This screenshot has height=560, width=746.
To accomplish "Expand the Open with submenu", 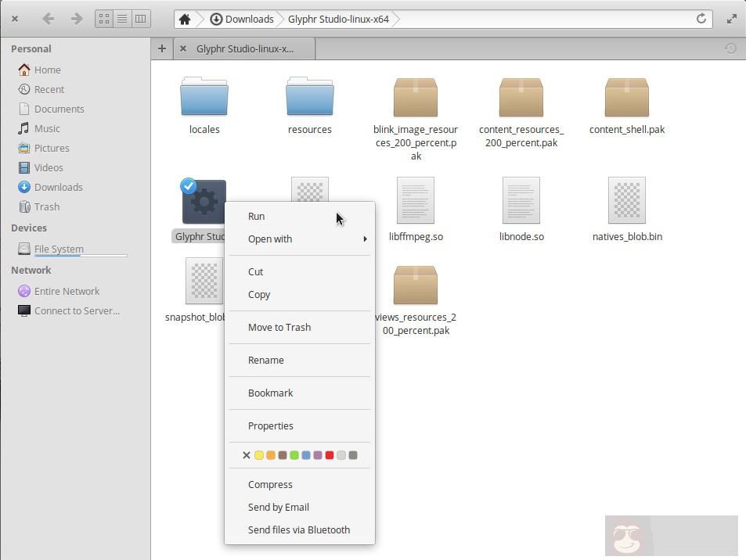I will tap(270, 239).
